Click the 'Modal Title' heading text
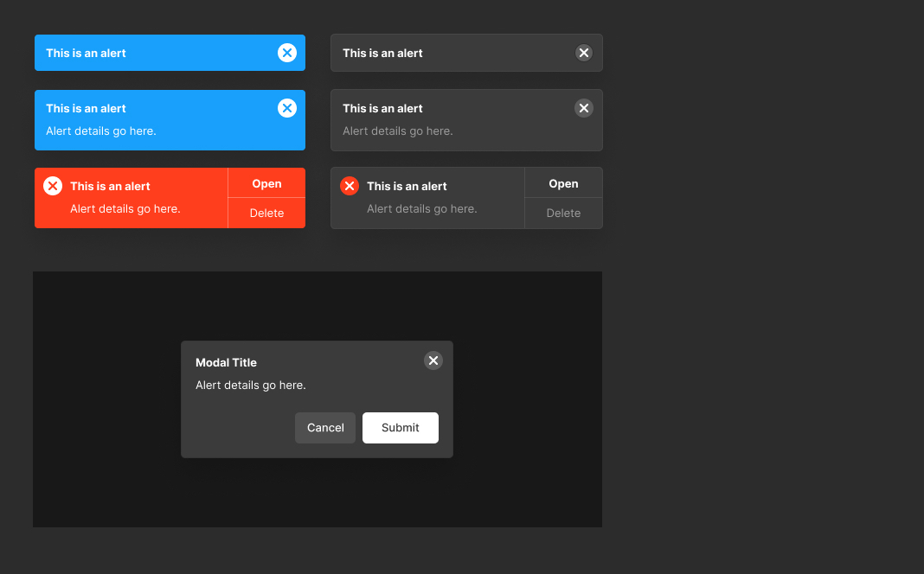924x574 pixels. (227, 363)
